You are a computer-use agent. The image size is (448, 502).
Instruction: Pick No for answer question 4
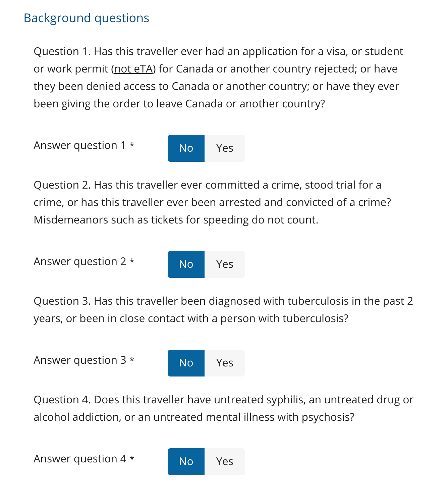click(x=186, y=462)
